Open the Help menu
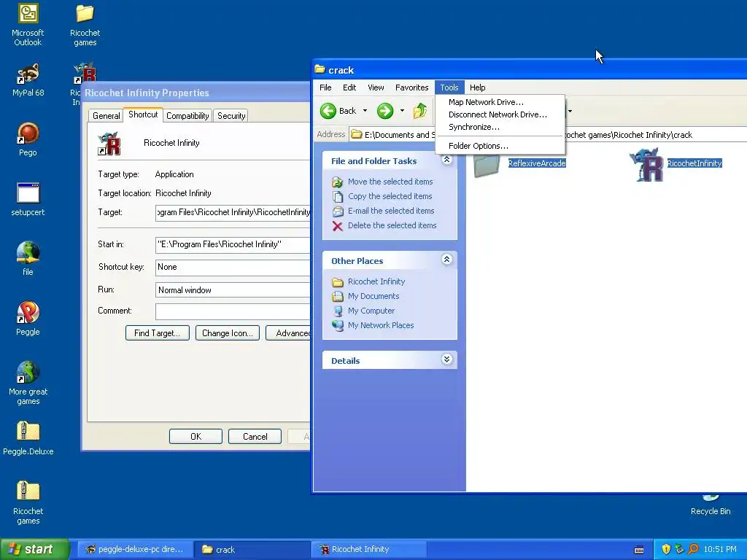Viewport: 747px width, 560px height. 477,87
